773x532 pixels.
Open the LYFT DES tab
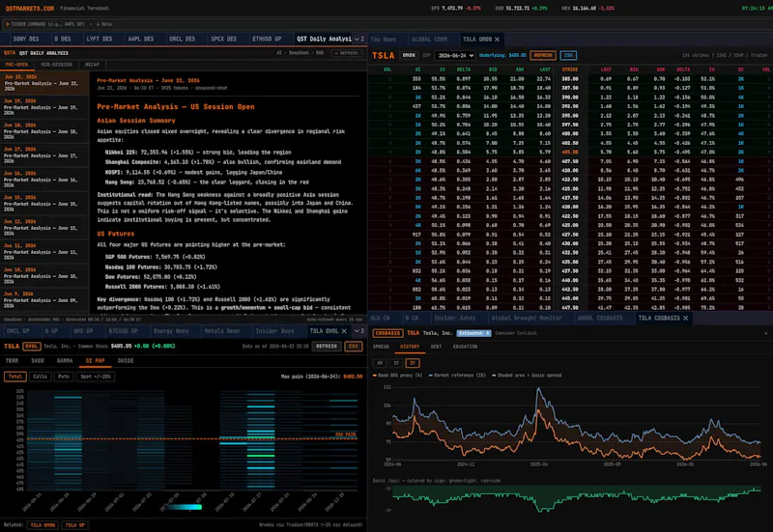point(100,39)
